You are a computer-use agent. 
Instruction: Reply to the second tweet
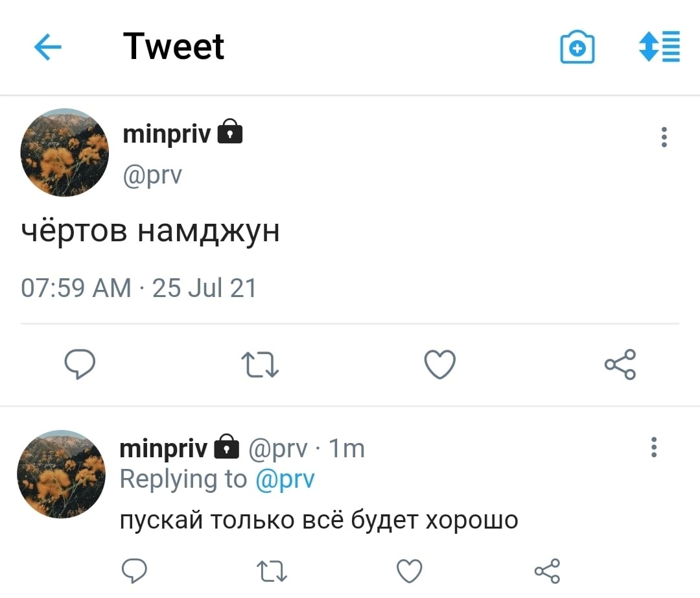(x=134, y=571)
